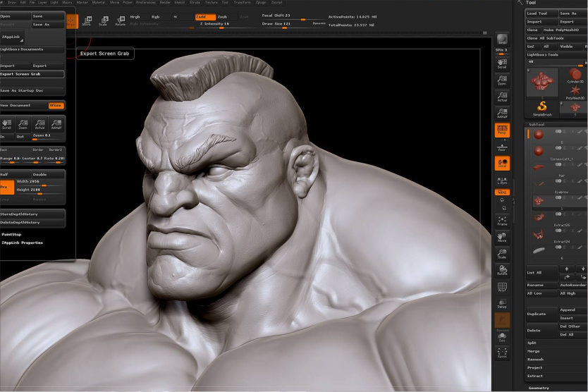This screenshot has width=588, height=392.
Task: Expand the Project section
Action: pos(534,367)
